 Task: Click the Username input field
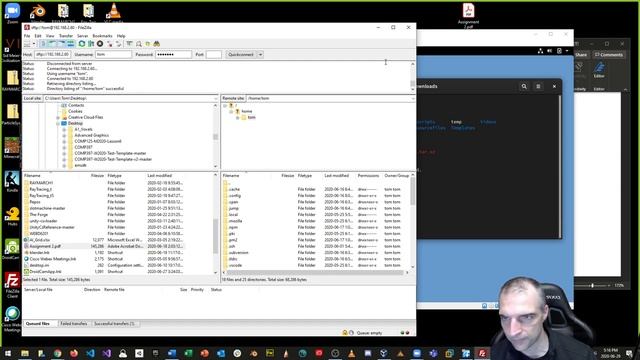click(113, 54)
